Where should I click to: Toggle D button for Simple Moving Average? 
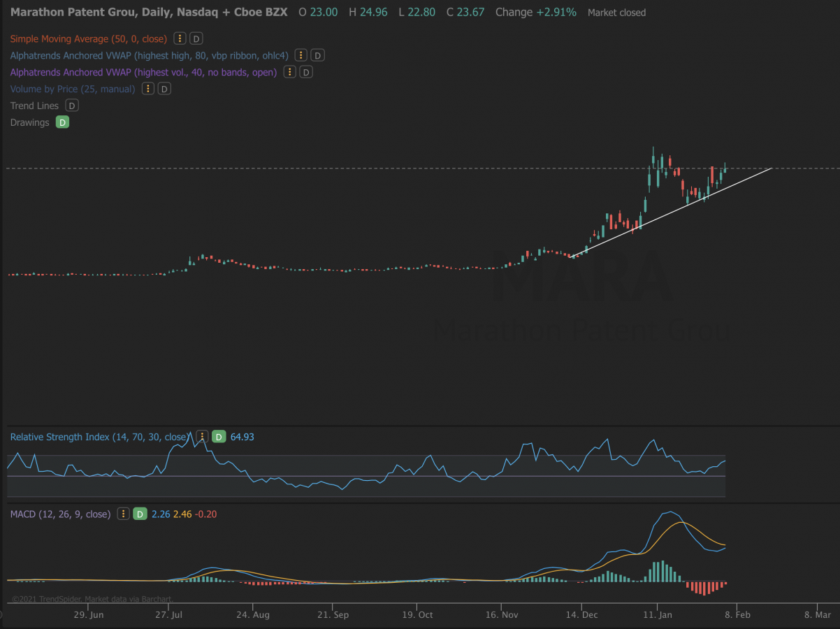[197, 38]
